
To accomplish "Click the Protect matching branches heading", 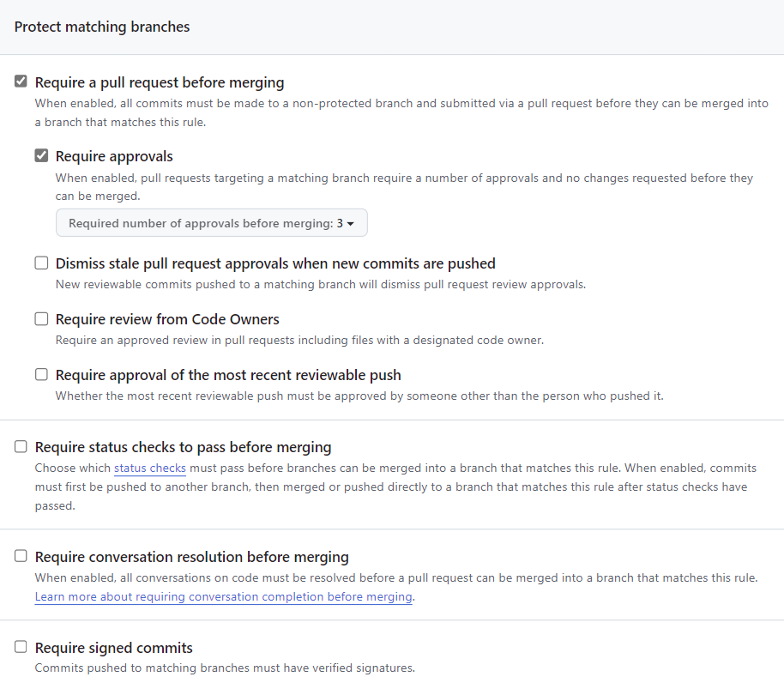I will pos(102,27).
